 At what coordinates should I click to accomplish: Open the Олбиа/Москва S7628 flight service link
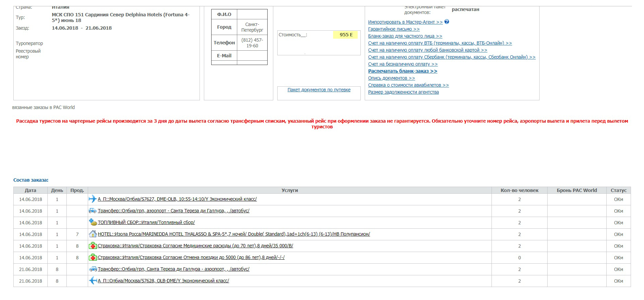(x=164, y=281)
